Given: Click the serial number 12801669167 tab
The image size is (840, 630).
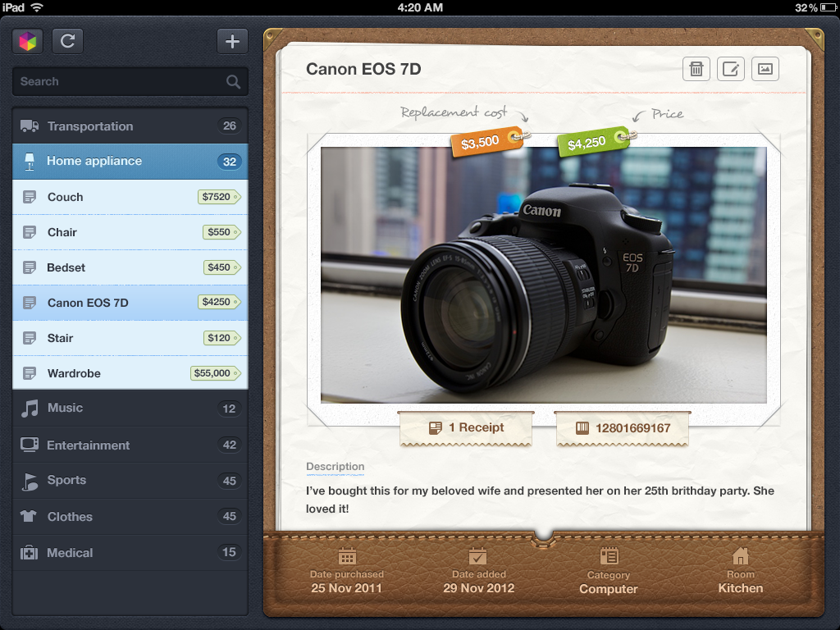Looking at the screenshot, I should 623,428.
